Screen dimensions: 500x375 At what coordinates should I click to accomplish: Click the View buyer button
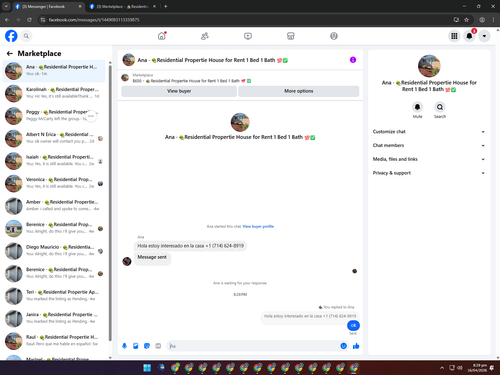179,91
